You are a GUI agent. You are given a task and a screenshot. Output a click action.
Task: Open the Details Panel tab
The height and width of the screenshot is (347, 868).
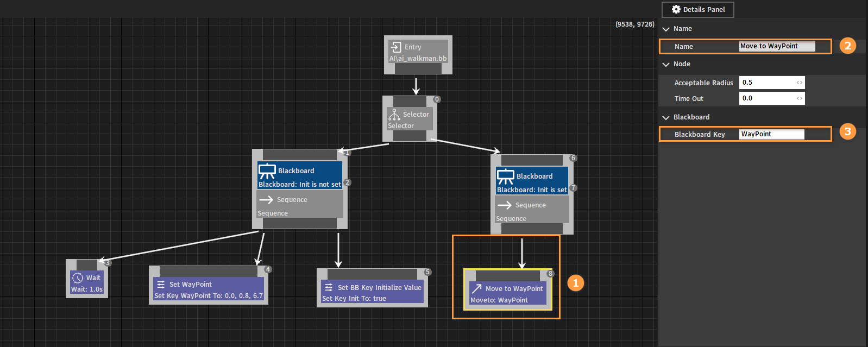[x=698, y=9]
